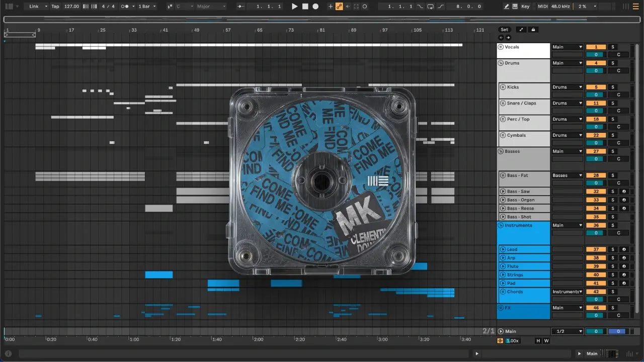Click the Set locator button
The width and height of the screenshot is (644, 362).
coord(504,30)
